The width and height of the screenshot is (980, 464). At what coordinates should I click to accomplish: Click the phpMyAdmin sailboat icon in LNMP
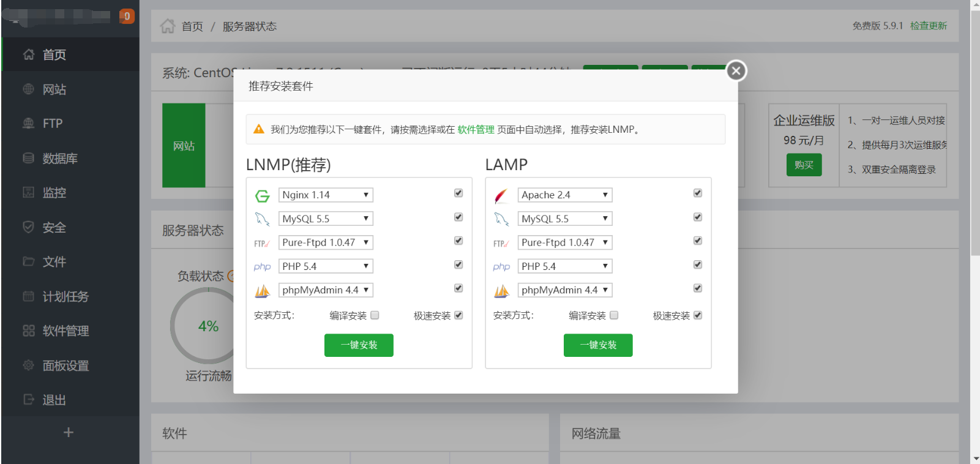[263, 291]
